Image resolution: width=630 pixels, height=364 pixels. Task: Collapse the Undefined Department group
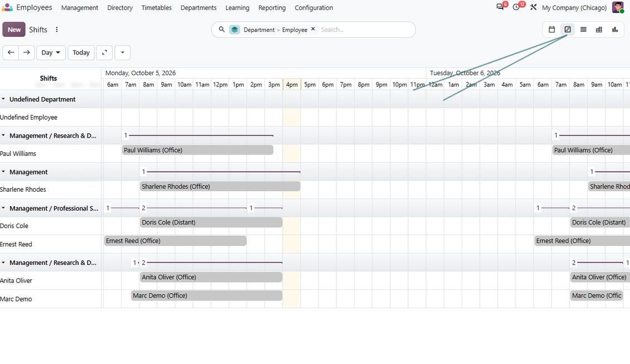tap(3, 99)
